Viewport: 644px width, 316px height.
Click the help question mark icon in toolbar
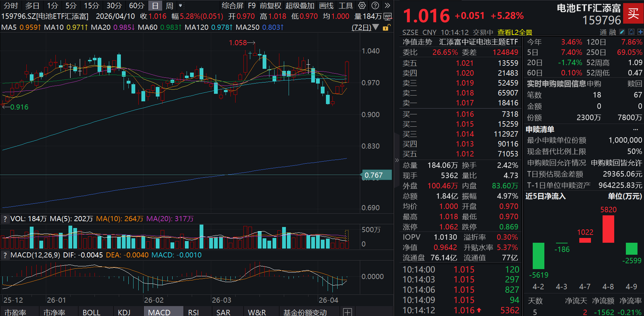[x=375, y=5]
